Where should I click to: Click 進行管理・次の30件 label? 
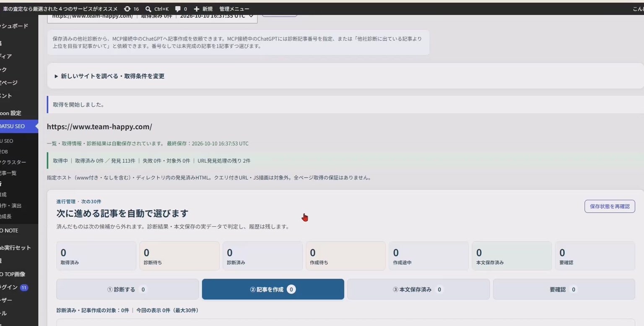pos(79,202)
